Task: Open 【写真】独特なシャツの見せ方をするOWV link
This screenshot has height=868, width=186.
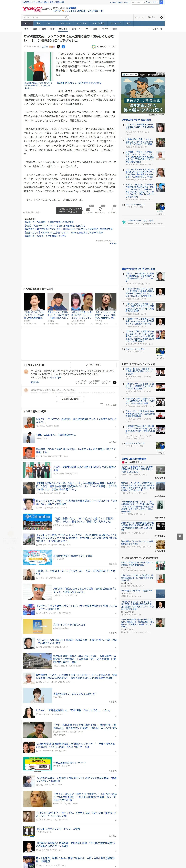Action: coord(79,83)
